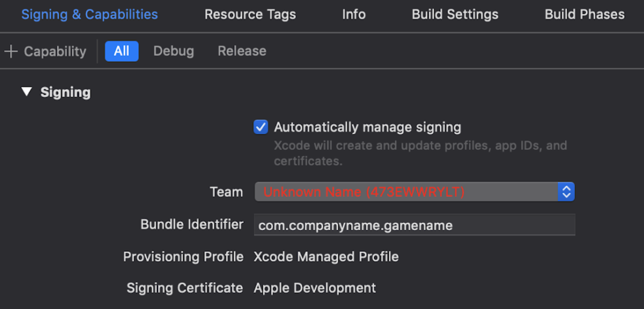
Task: Collapse the Signing section disclosure triangle
Action: click(x=27, y=91)
